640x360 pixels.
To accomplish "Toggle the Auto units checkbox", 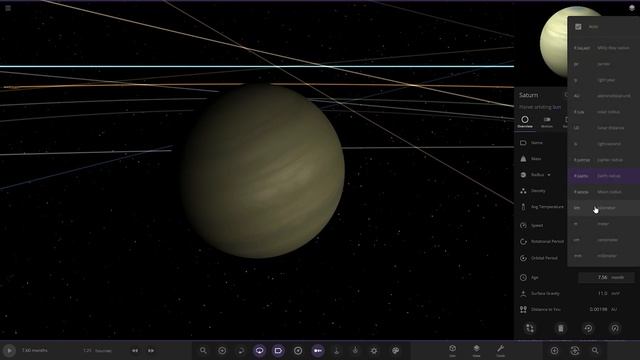I will 578,27.
